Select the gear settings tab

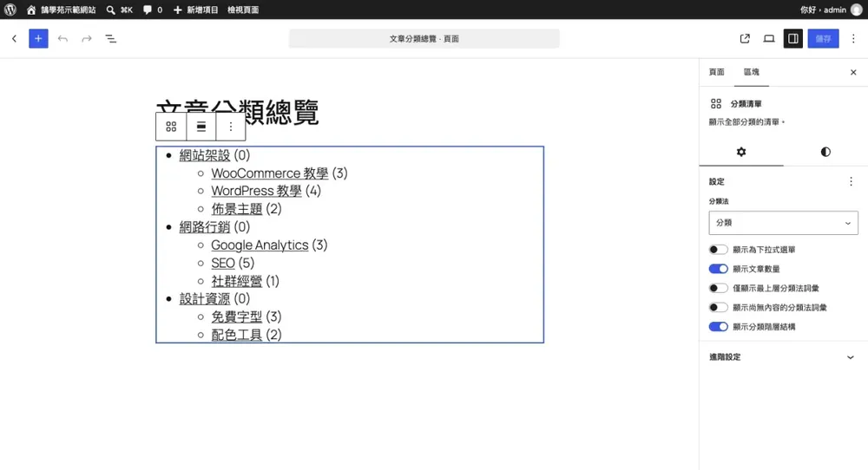point(741,152)
